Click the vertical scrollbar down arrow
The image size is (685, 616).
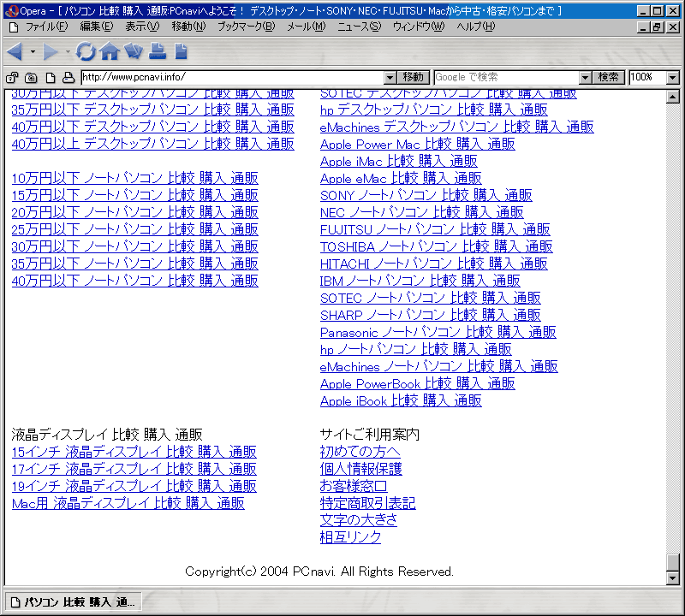tap(673, 578)
